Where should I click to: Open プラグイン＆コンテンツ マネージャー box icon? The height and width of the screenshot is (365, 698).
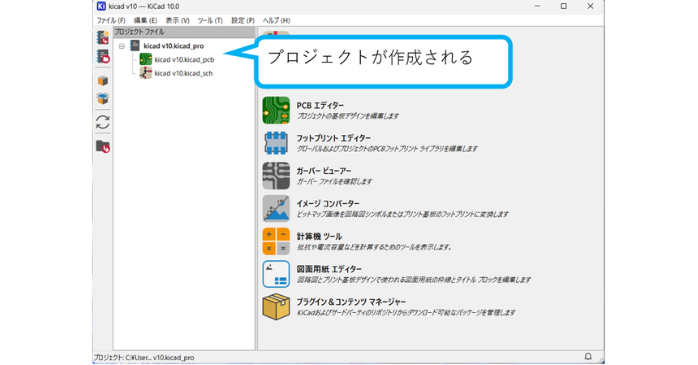pyautogui.click(x=276, y=307)
